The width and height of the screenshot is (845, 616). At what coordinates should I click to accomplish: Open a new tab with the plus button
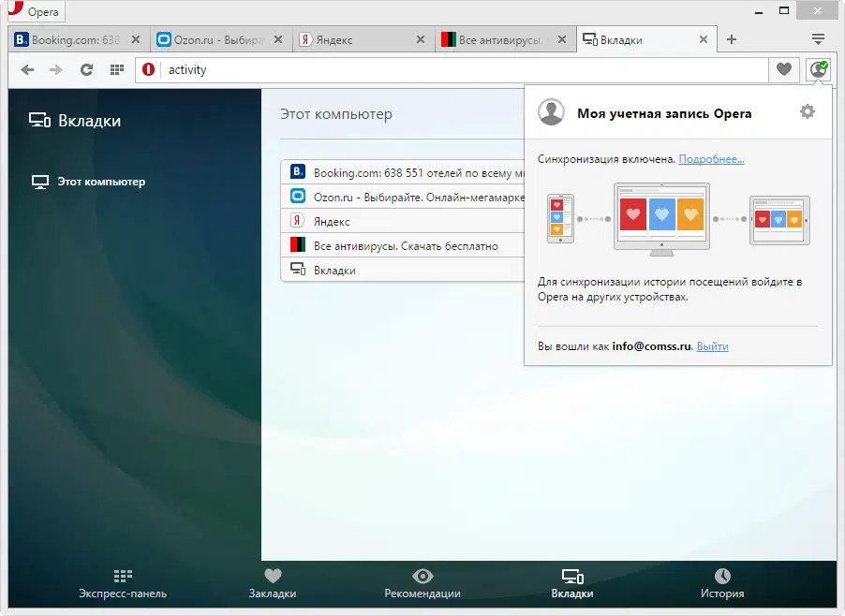[x=732, y=39]
